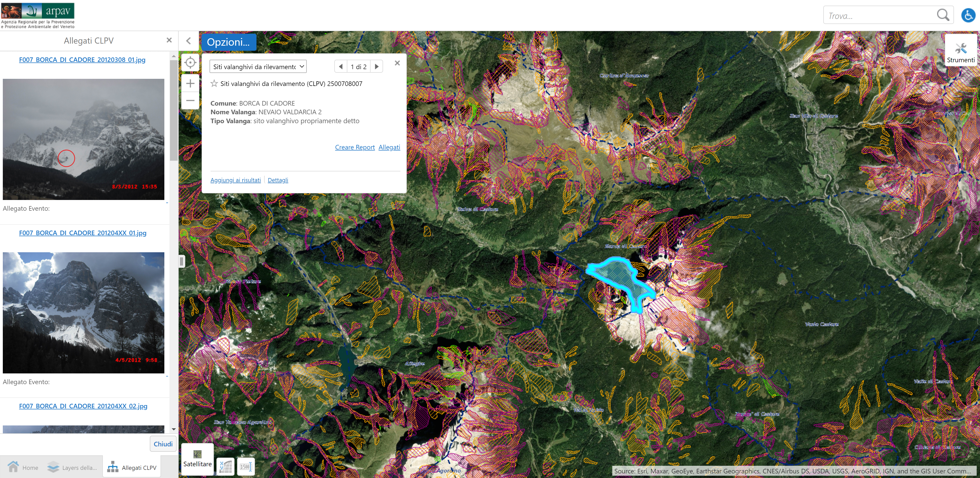Open the Dettagli link
980x478 pixels.
point(278,180)
